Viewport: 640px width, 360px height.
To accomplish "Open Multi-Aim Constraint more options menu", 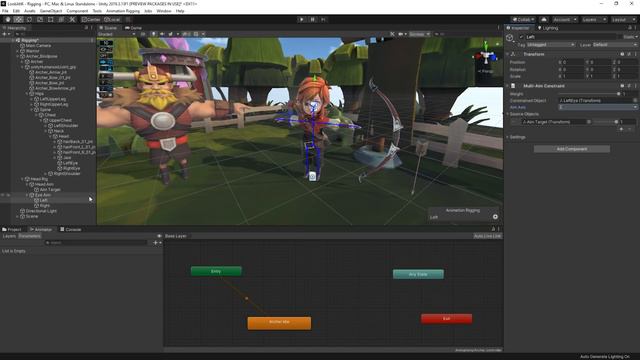I will coord(635,86).
